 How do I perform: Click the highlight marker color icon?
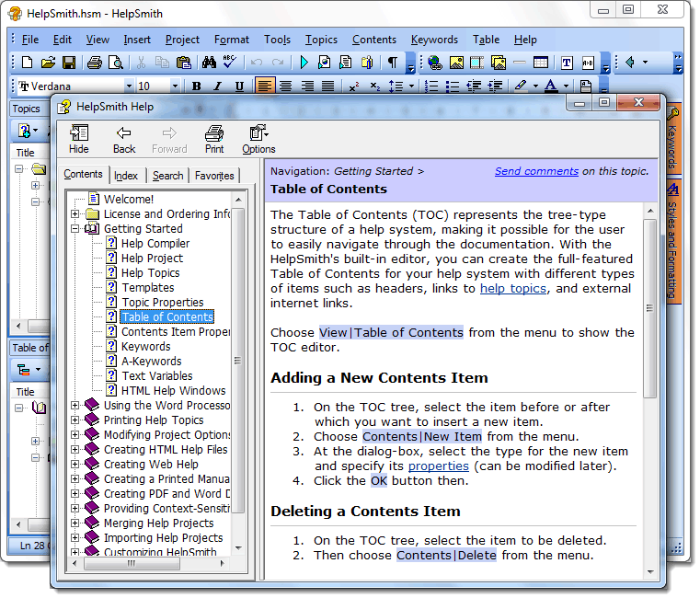pyautogui.click(x=520, y=86)
